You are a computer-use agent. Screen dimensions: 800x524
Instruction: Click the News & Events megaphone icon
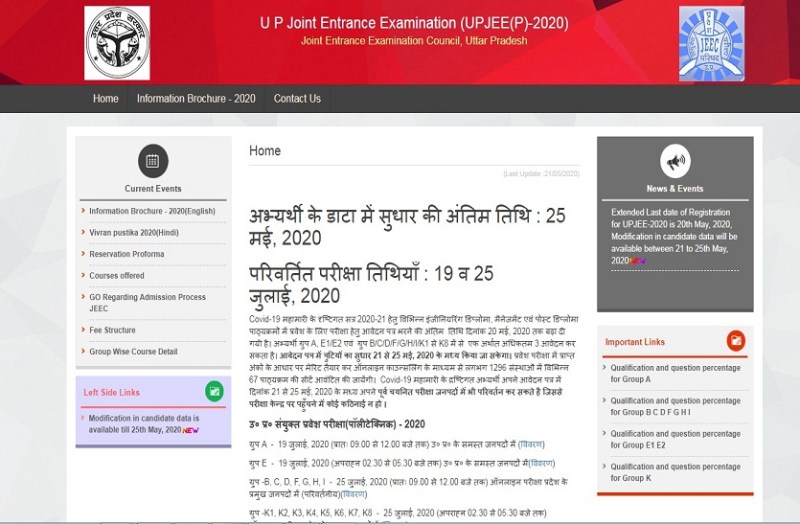(675, 160)
